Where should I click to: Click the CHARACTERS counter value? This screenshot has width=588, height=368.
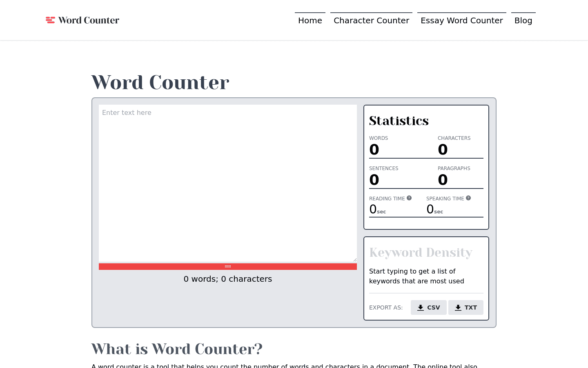click(x=442, y=149)
